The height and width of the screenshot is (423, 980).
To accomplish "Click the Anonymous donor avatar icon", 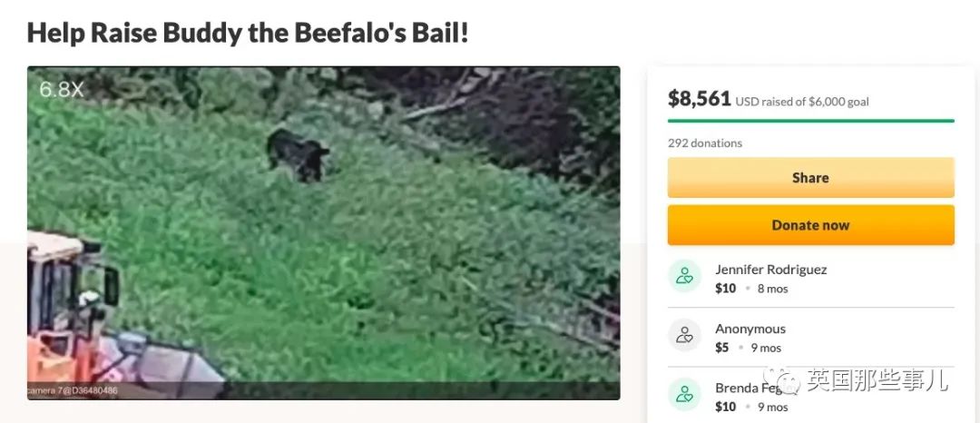I will [684, 335].
